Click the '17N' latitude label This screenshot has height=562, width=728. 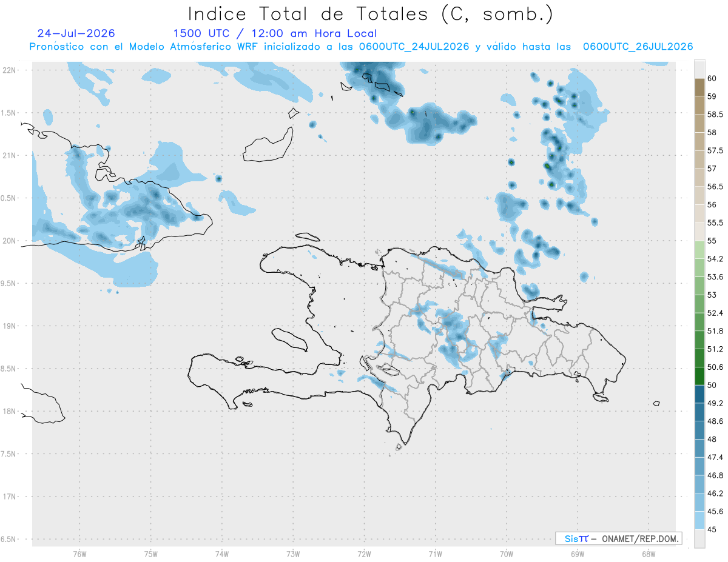click(x=10, y=497)
